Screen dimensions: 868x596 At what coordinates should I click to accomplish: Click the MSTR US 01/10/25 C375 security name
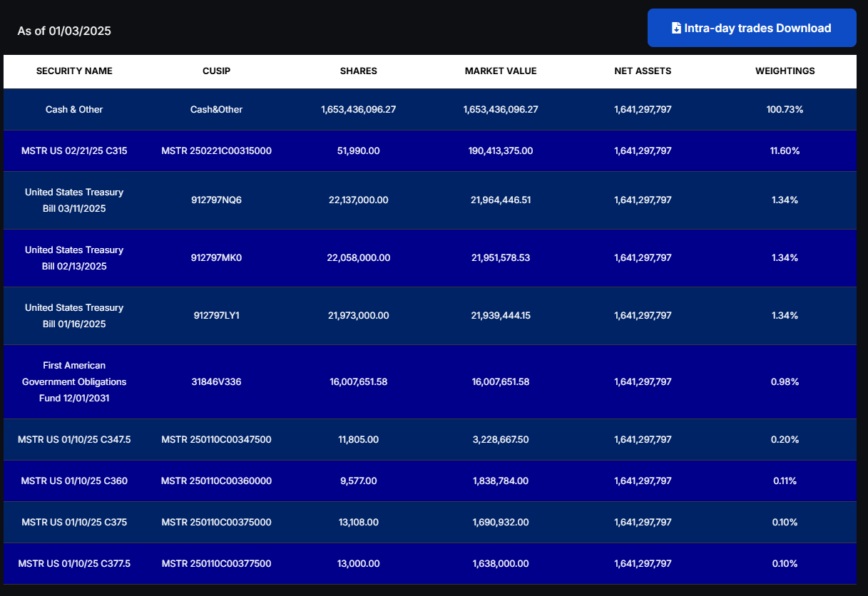pos(74,523)
